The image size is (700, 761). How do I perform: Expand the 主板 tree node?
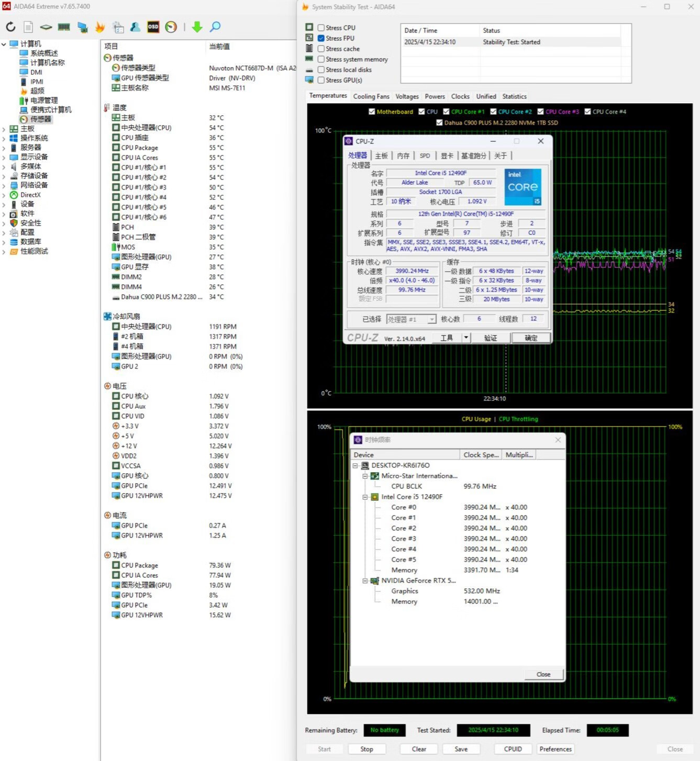pyautogui.click(x=4, y=129)
